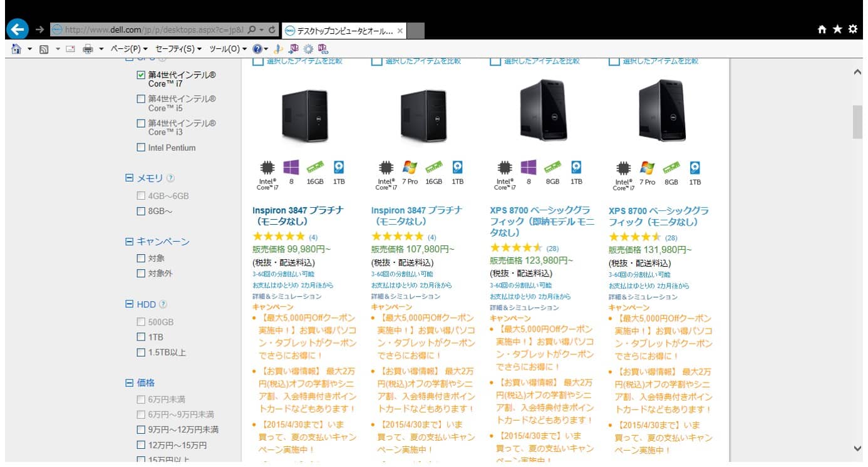Click the address bar URL field
Viewport: 868px width, 467px height.
point(154,29)
